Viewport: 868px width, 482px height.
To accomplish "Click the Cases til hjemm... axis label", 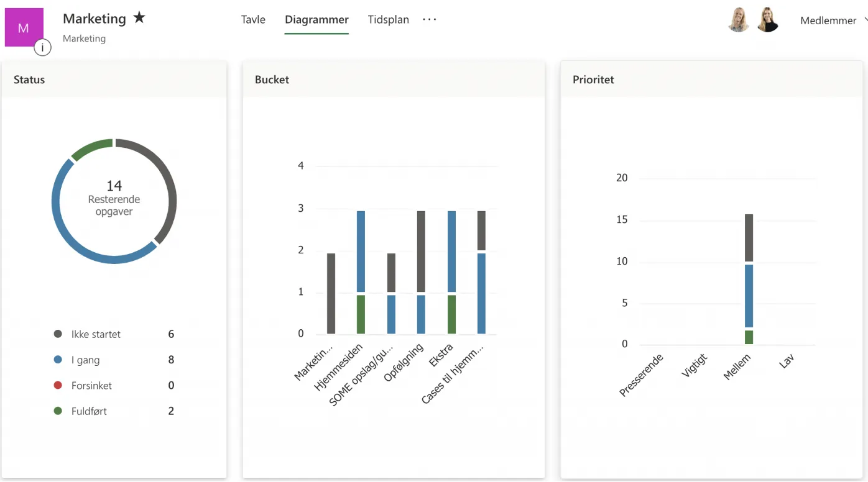I will (453, 374).
